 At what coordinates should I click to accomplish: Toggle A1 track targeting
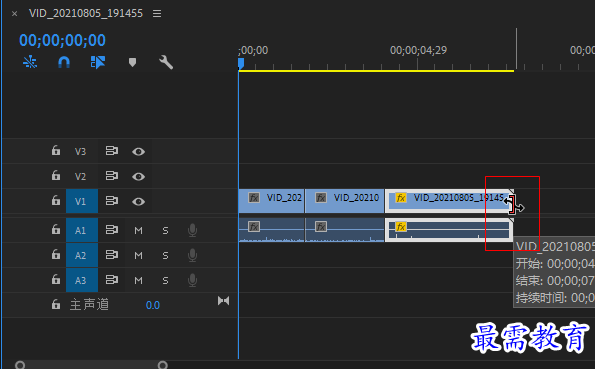click(x=82, y=230)
